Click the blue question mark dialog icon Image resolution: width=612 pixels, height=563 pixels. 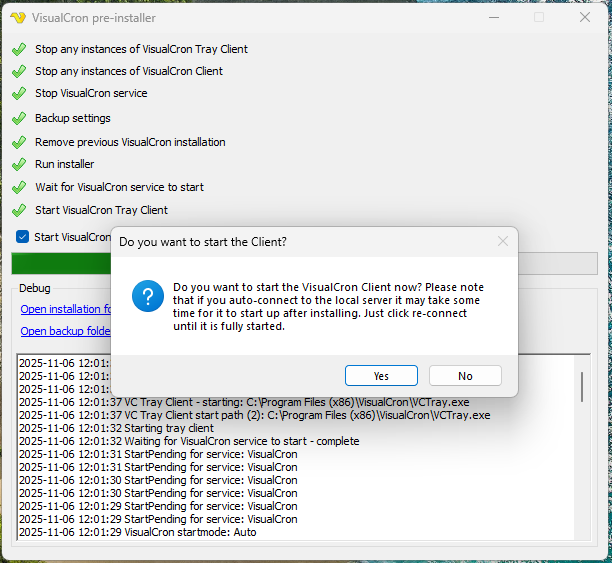click(148, 296)
